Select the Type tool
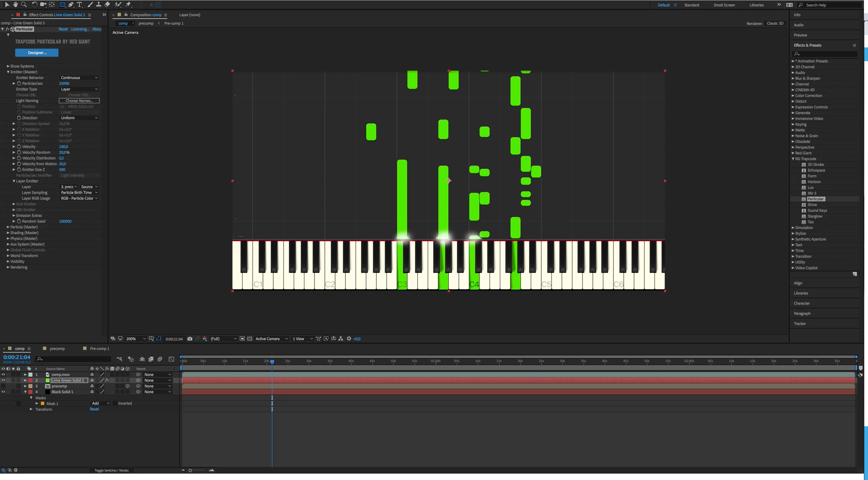This screenshot has height=480, width=868. point(79,4)
